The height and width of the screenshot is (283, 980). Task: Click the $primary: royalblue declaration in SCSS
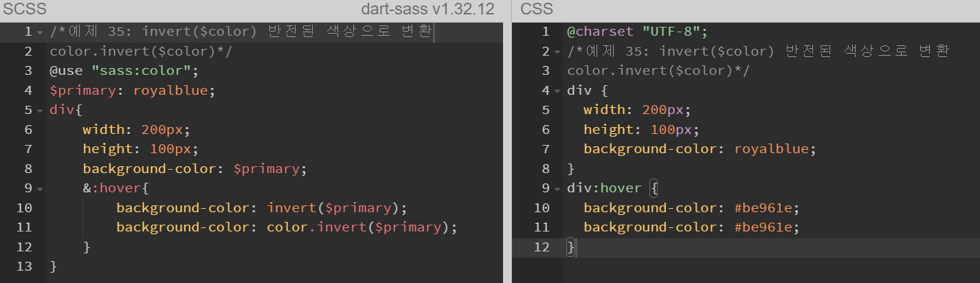133,91
